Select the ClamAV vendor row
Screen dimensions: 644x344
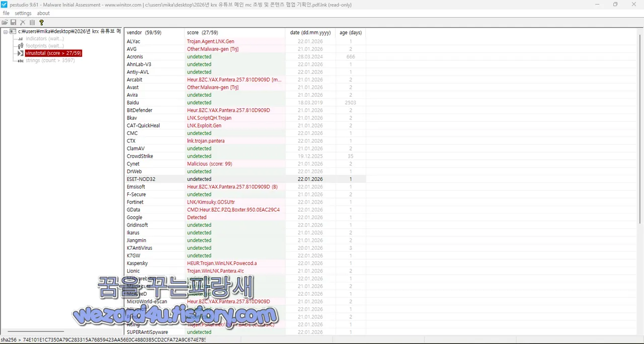click(245, 149)
